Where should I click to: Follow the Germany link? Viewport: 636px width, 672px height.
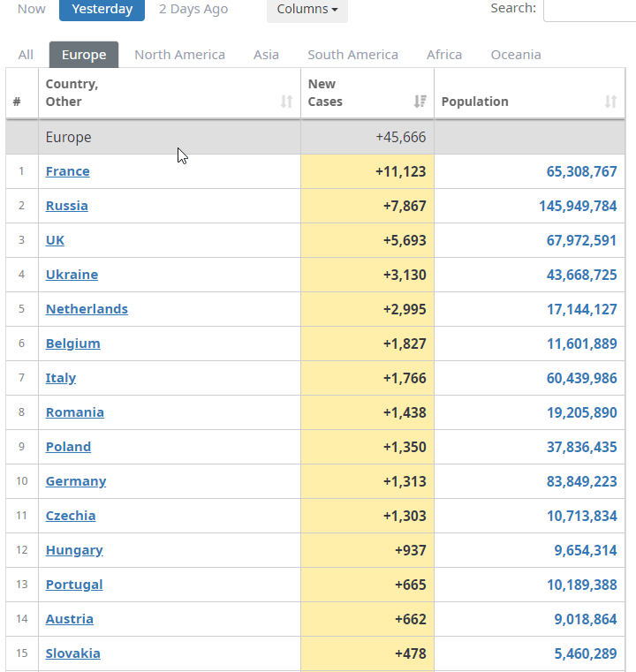(76, 481)
